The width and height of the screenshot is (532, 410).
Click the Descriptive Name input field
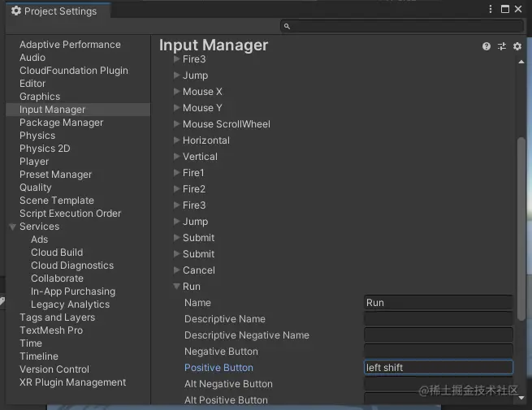click(439, 319)
